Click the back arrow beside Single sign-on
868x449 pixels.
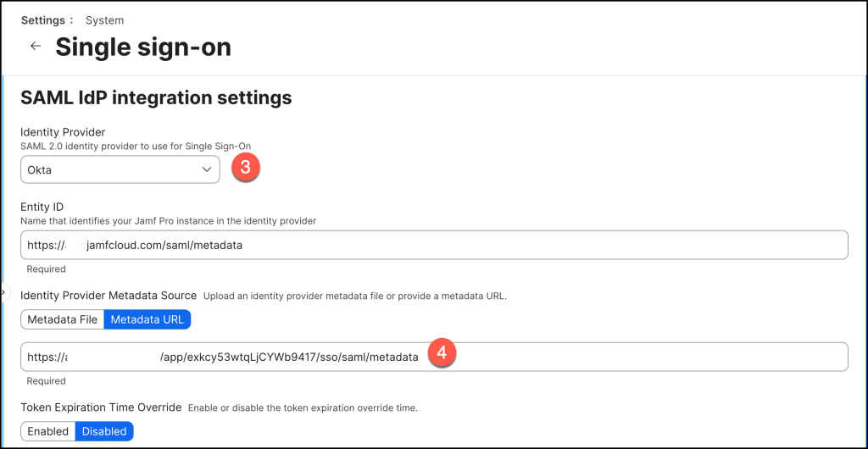pos(36,47)
